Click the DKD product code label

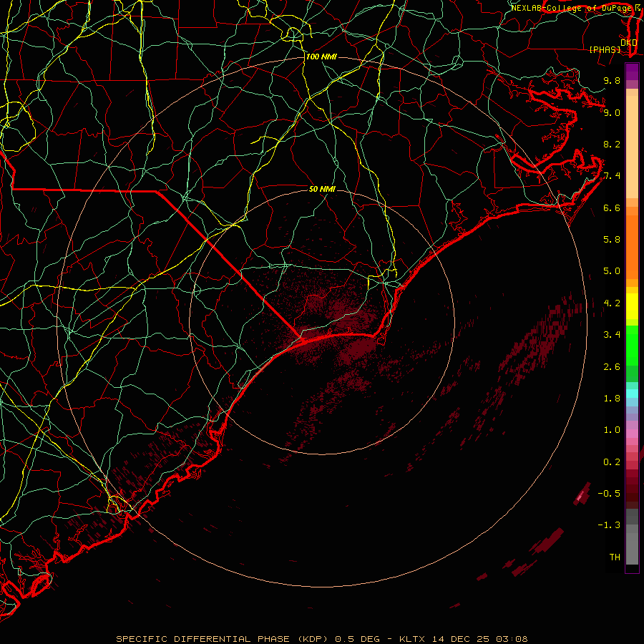click(628, 42)
